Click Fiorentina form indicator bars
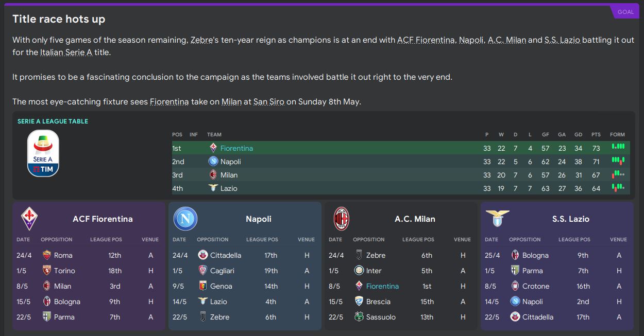 pyautogui.click(x=618, y=148)
